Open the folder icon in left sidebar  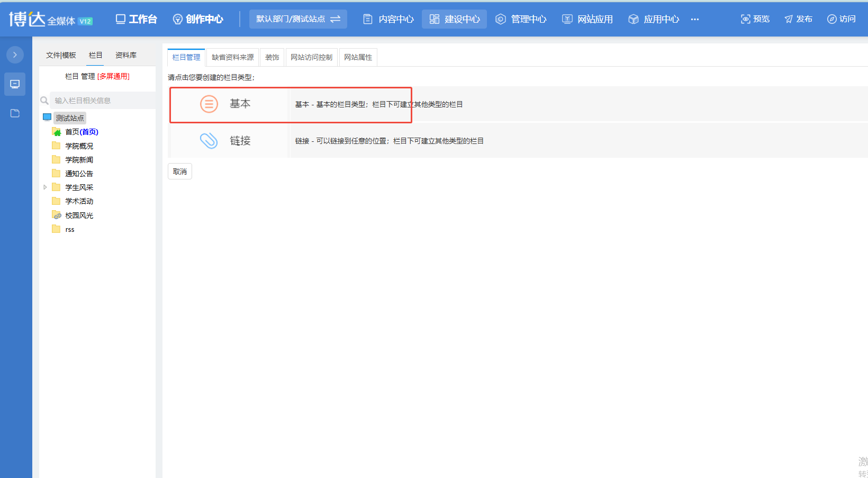15,113
